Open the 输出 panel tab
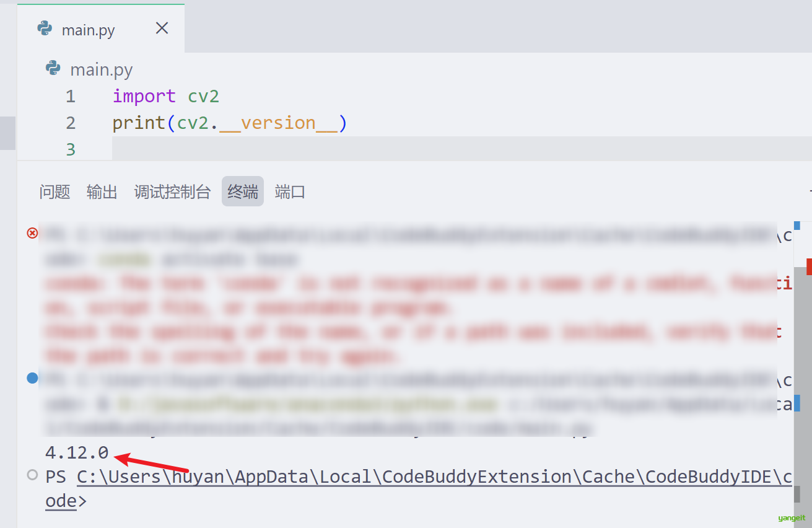Screen dimensions: 812x528 102,191
